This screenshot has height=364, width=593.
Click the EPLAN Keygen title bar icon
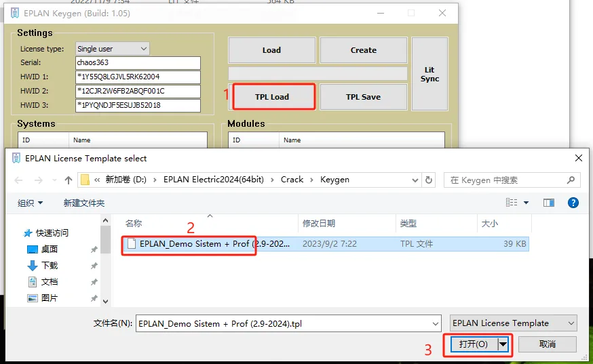(15, 14)
